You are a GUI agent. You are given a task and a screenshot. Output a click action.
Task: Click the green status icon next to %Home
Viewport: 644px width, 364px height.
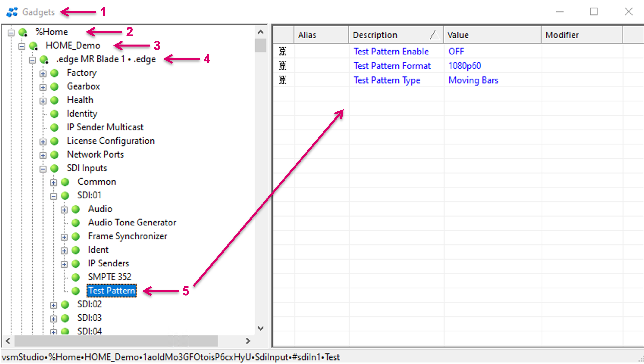point(23,32)
